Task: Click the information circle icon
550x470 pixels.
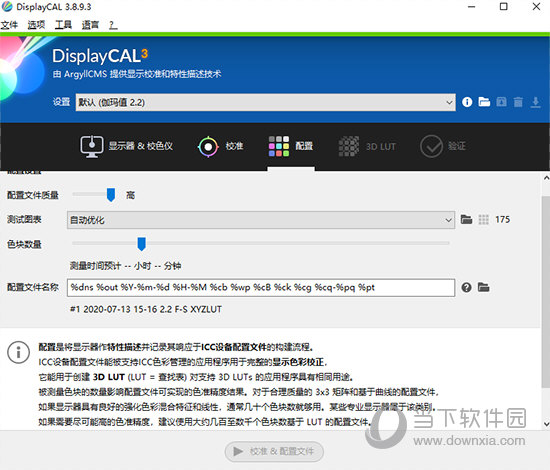Action: pos(18,352)
